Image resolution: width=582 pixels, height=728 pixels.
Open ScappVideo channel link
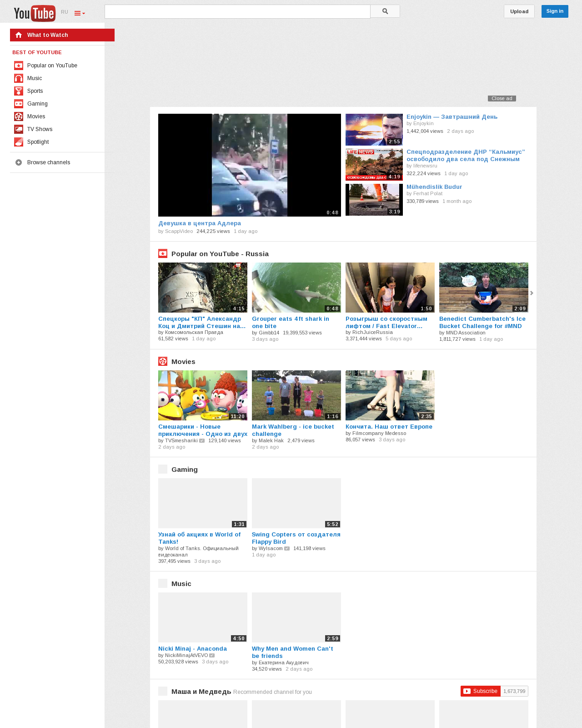179,231
